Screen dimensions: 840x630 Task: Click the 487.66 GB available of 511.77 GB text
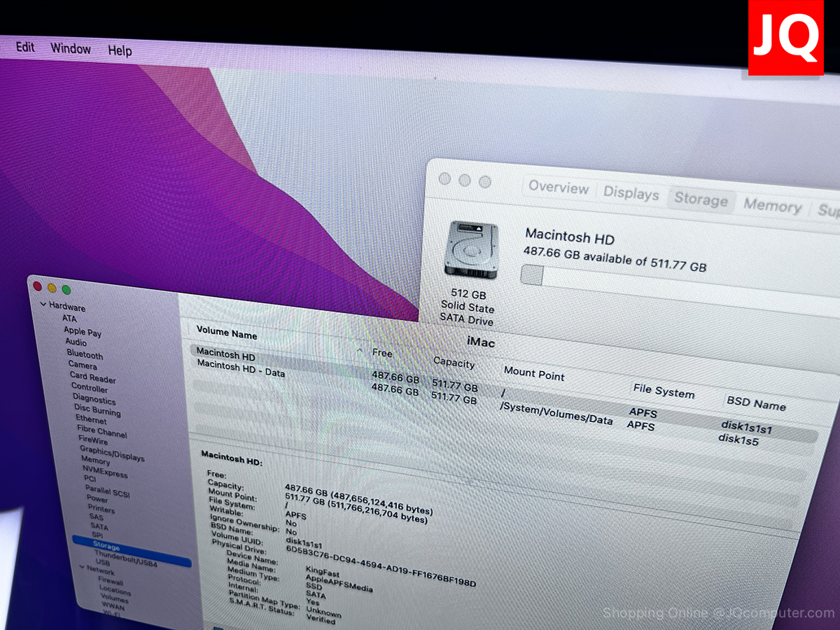615,259
